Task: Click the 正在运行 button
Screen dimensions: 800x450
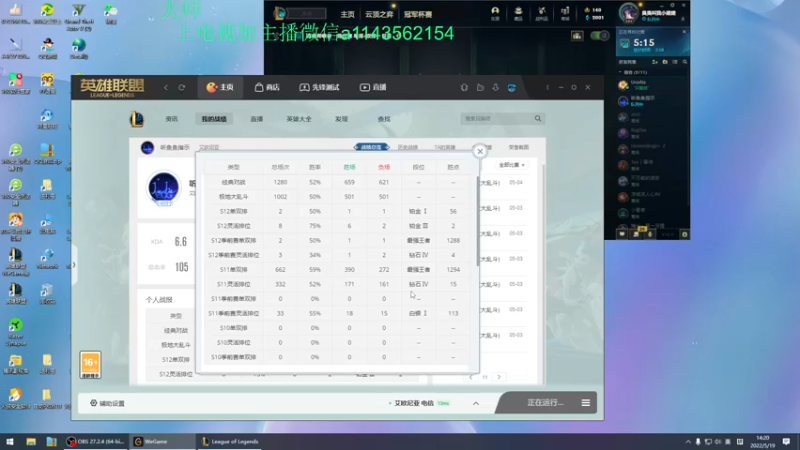Action: pos(545,403)
